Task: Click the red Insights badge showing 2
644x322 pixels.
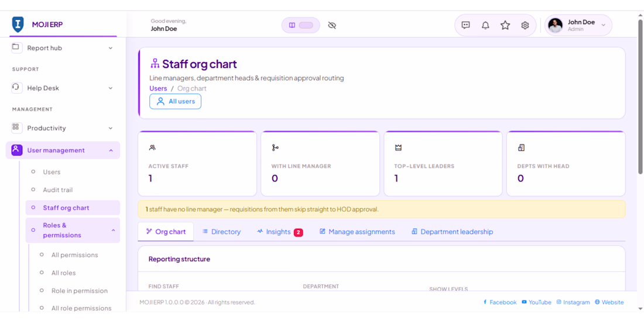Action: 298,232
